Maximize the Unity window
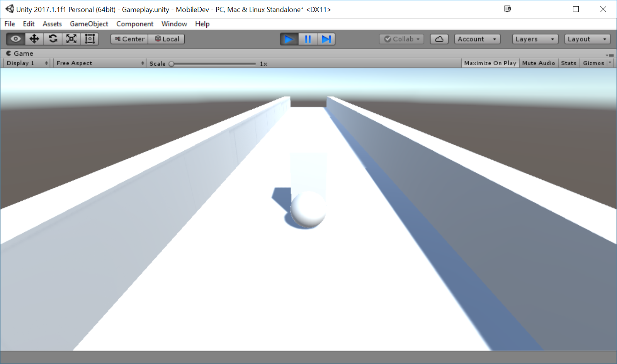617x364 pixels. tap(576, 9)
